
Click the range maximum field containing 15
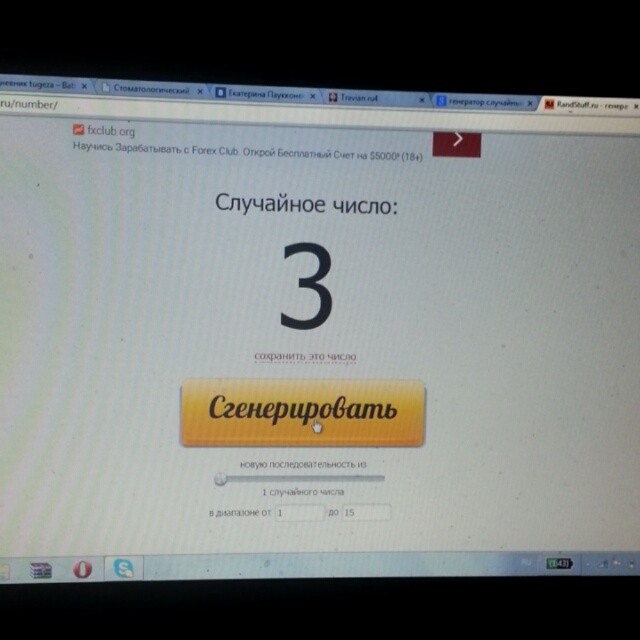point(365,513)
